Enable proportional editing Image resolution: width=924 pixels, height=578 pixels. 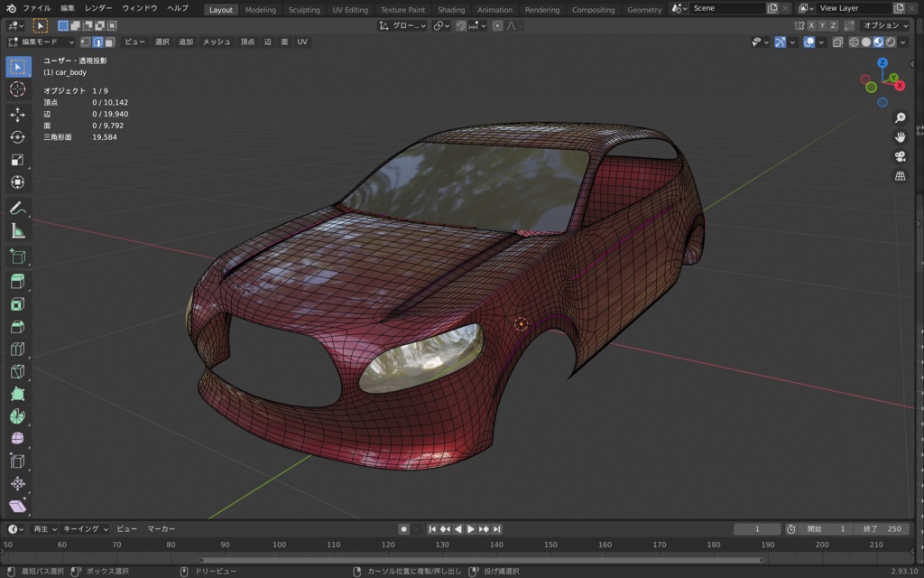[x=497, y=25]
